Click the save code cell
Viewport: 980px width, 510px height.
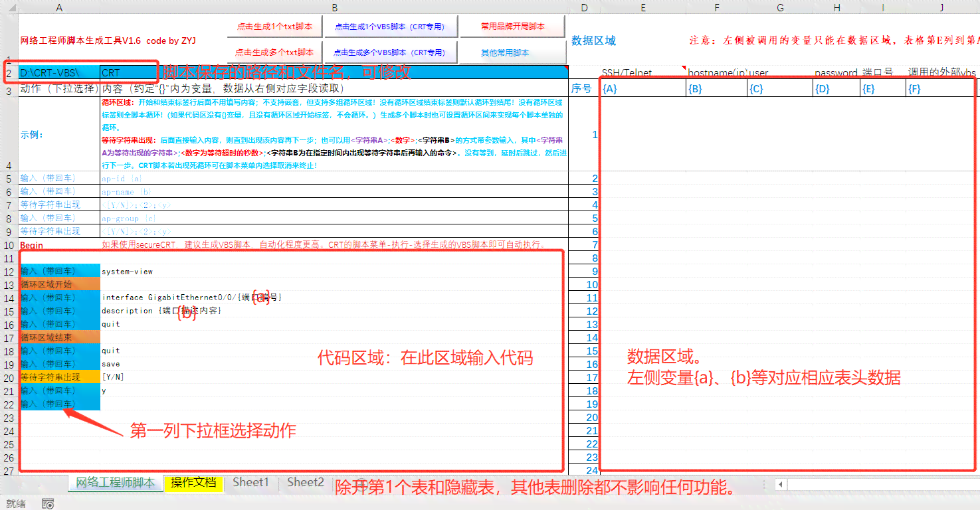point(334,364)
